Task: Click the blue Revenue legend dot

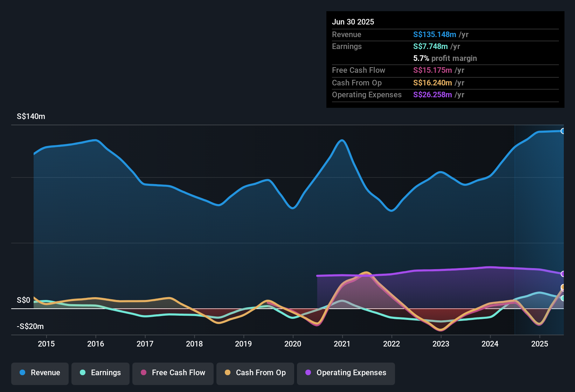Action: 22,373
